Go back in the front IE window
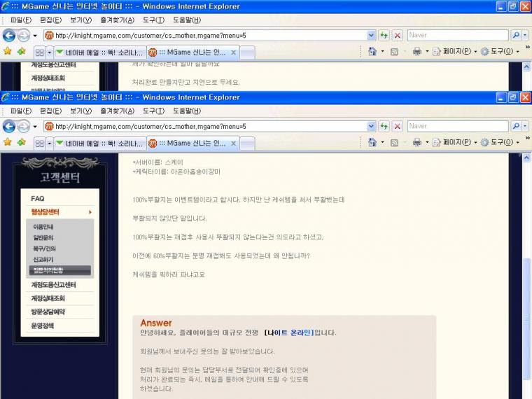This screenshot has height=399, width=532. tap(9, 126)
